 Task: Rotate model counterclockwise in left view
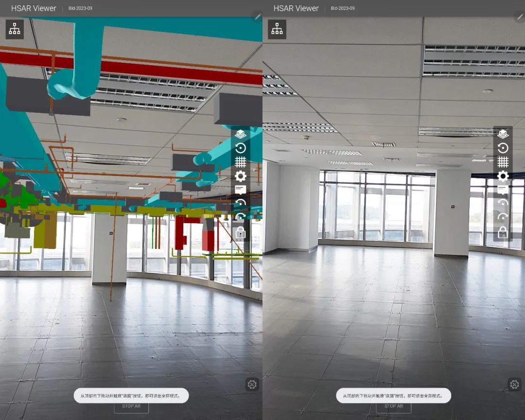click(x=241, y=203)
